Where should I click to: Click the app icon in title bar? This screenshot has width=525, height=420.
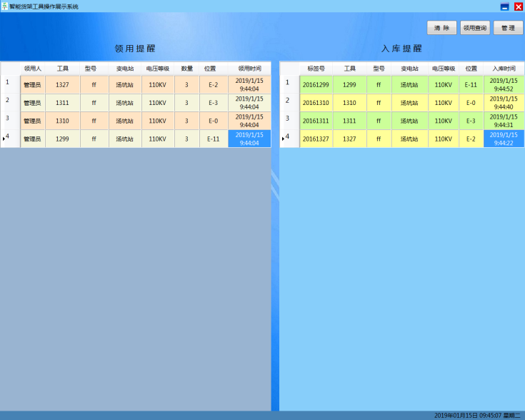pos(5,6)
